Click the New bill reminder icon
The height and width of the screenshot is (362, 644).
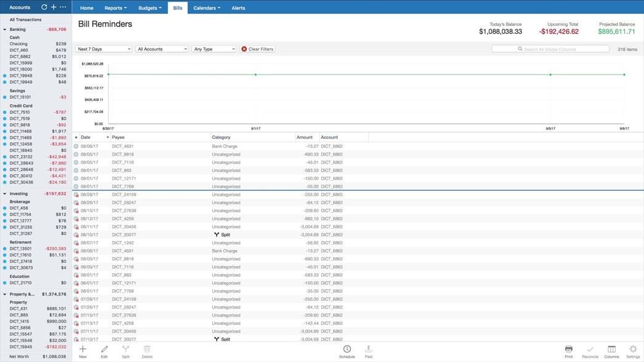[83, 349]
